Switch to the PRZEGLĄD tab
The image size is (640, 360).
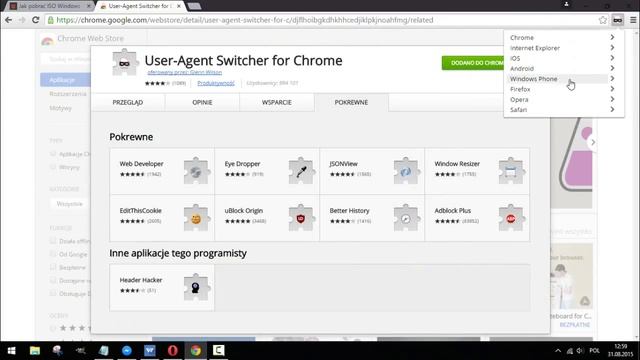click(128, 102)
